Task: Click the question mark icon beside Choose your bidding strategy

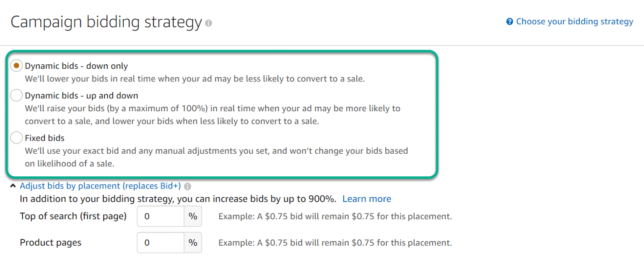Action: click(510, 21)
